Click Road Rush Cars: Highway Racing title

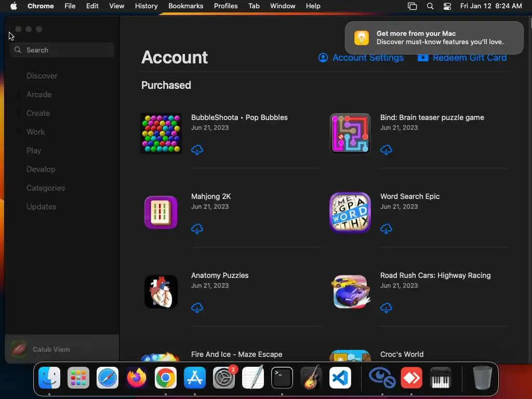[x=435, y=275]
